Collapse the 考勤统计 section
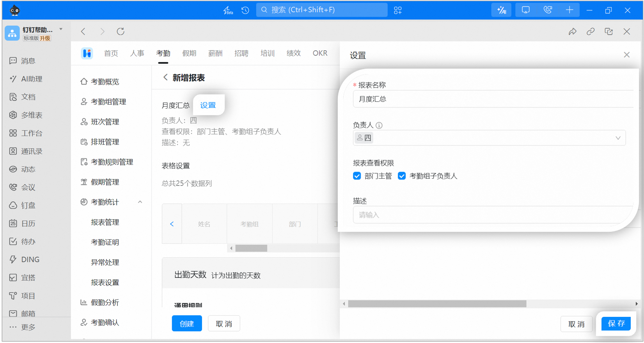The image size is (644, 343). tap(140, 202)
